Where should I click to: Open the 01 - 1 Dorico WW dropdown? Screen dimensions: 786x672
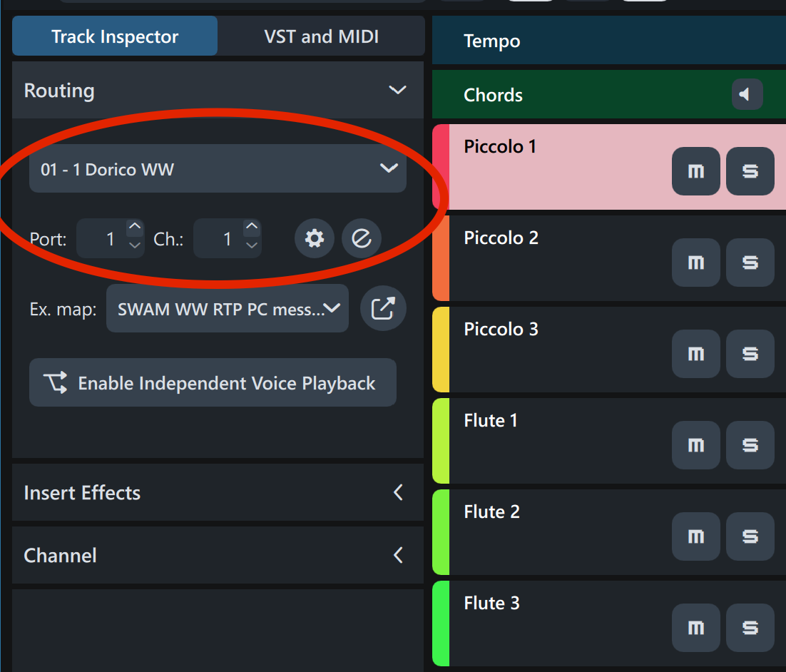(218, 168)
